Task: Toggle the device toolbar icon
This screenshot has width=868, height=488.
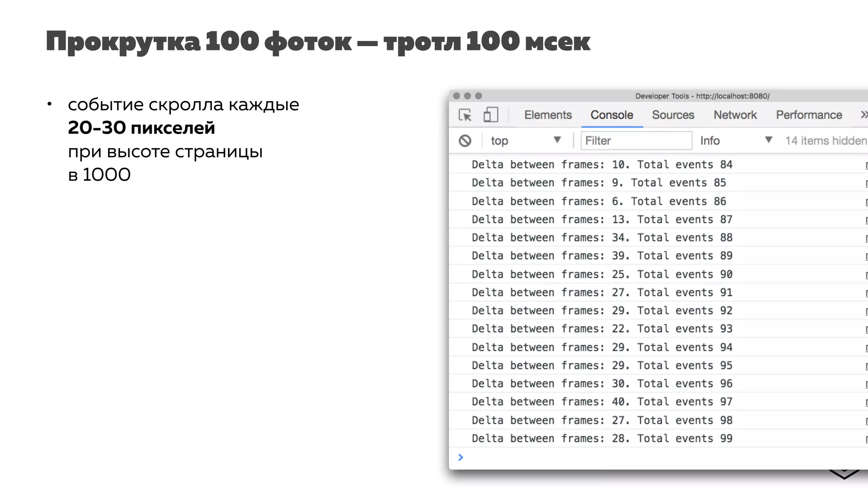Action: pyautogui.click(x=490, y=115)
